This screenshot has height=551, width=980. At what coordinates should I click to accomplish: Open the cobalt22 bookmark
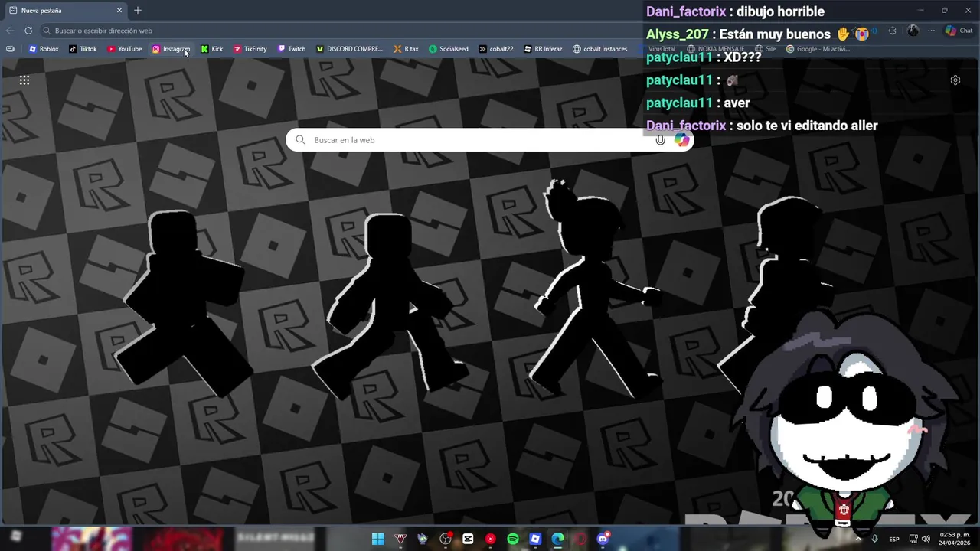[496, 49]
